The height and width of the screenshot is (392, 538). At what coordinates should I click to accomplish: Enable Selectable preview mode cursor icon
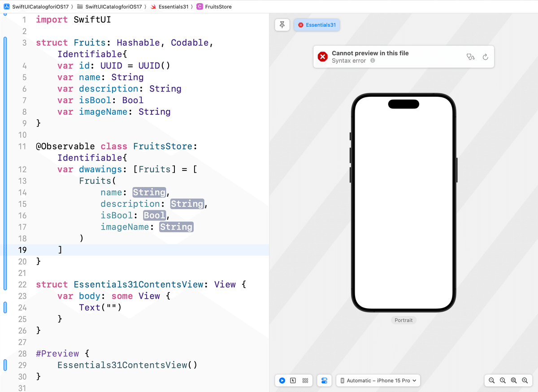coord(293,380)
